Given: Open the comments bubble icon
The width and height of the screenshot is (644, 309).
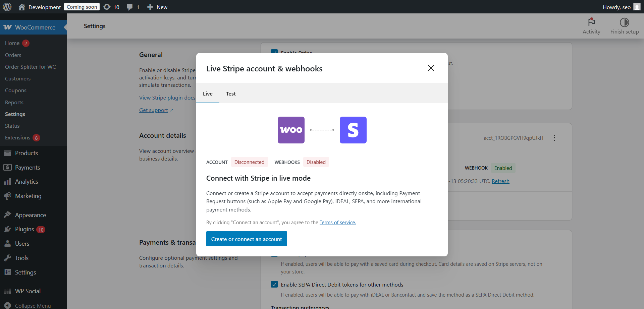Looking at the screenshot, I should pos(129,7).
